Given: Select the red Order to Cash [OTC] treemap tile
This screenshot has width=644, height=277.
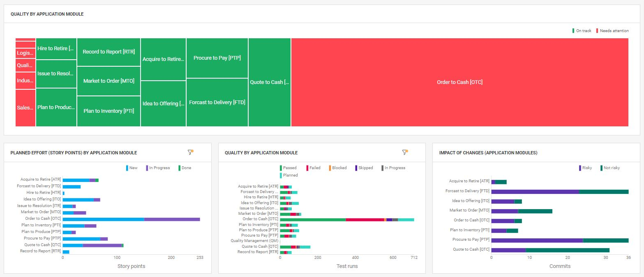Looking at the screenshot, I should pyautogui.click(x=459, y=82).
